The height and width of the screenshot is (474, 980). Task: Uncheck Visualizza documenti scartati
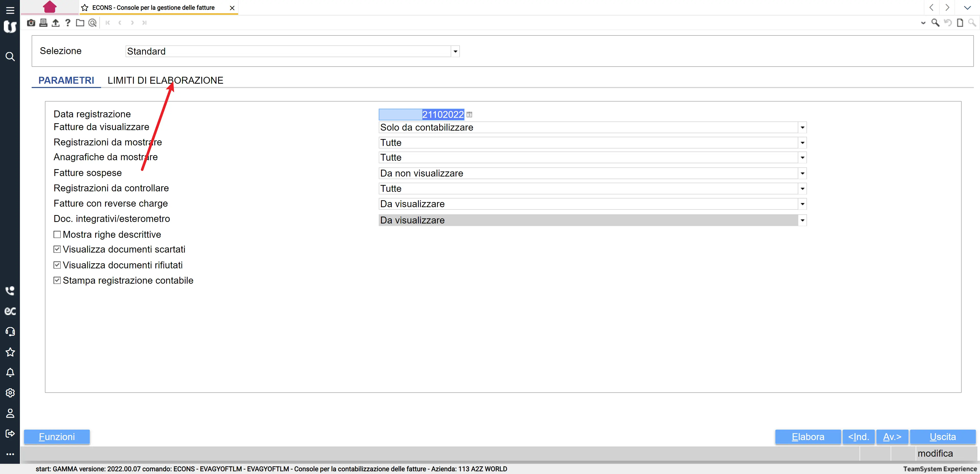click(x=57, y=249)
